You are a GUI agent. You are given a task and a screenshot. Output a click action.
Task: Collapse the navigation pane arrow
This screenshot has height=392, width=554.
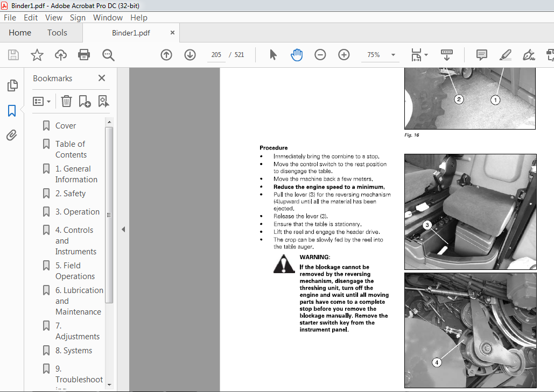pos(123,230)
